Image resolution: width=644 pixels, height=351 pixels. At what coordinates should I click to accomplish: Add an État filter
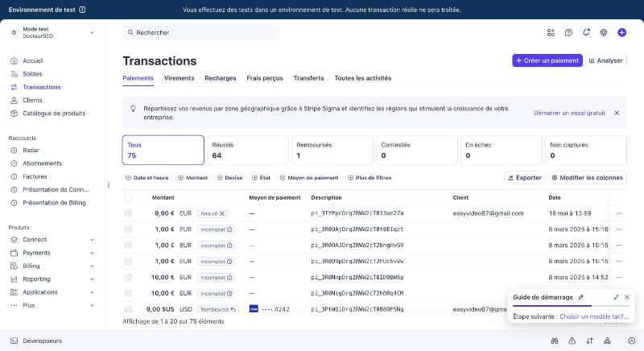[x=261, y=178]
